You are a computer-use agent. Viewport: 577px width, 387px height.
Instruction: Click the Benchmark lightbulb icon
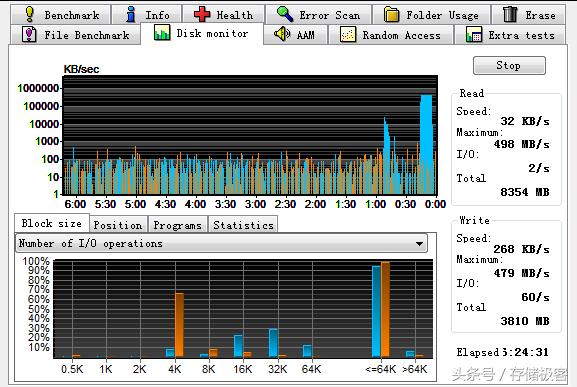pos(30,14)
